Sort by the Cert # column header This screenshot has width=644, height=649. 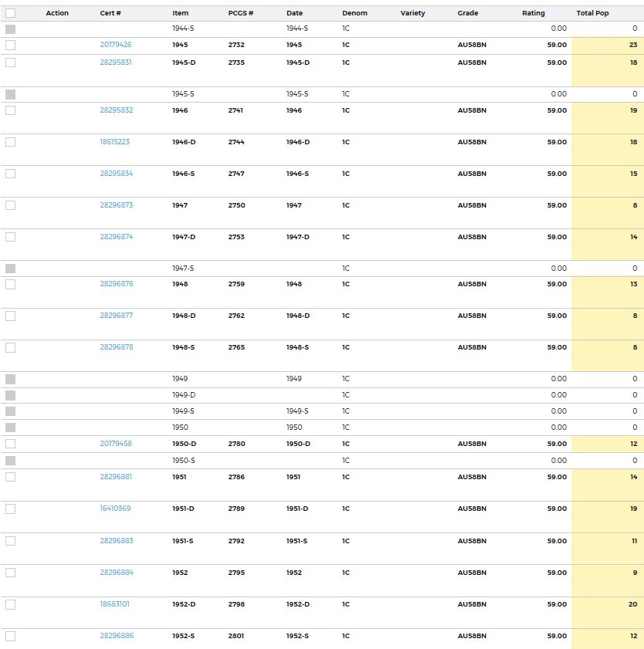[110, 13]
